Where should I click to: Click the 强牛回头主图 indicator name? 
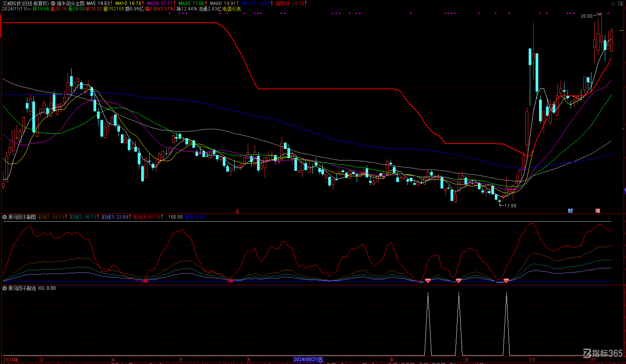(x=70, y=3)
